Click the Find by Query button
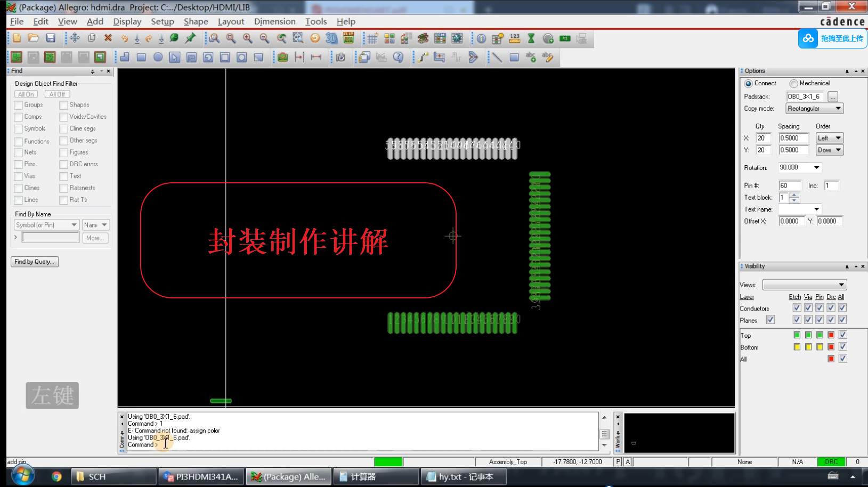The width and height of the screenshot is (868, 487). pyautogui.click(x=35, y=262)
